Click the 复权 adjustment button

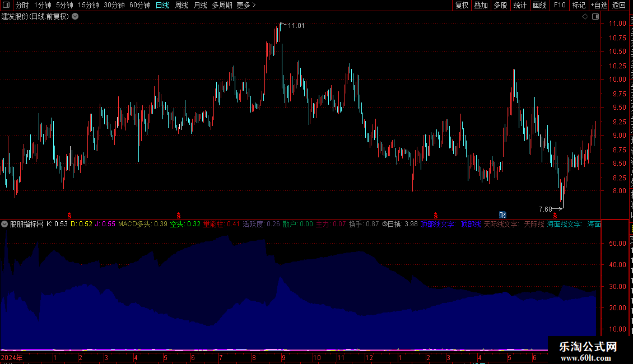(x=462, y=5)
